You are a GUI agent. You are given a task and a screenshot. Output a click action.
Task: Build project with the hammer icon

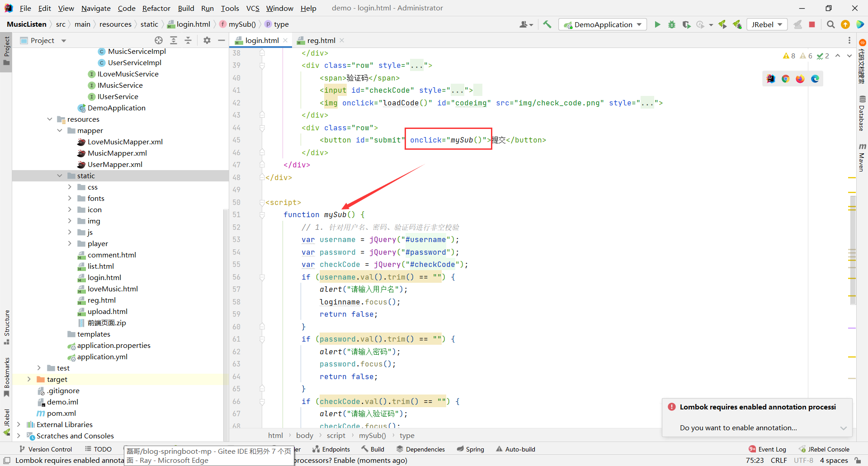point(547,24)
